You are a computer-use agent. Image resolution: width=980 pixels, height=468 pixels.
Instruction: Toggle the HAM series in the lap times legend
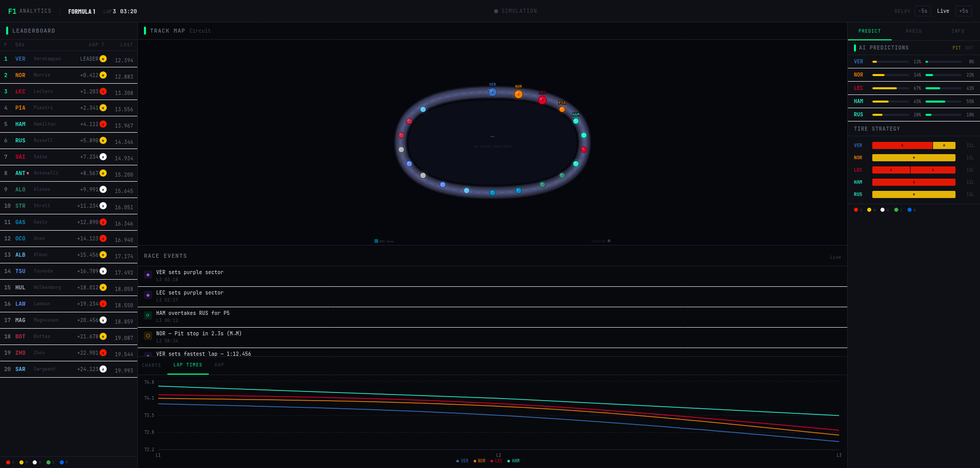click(x=513, y=461)
